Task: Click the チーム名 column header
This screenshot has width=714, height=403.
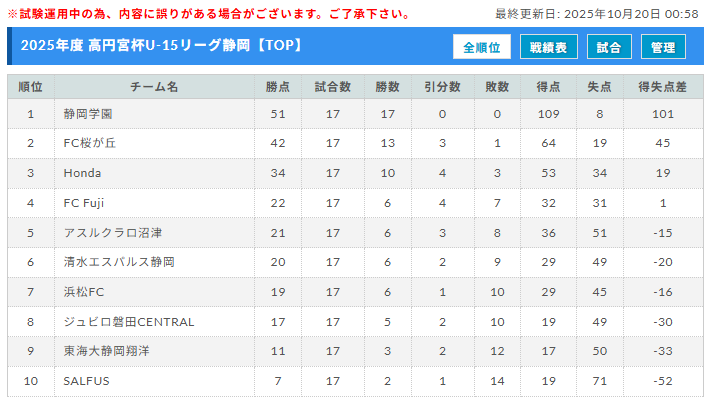Action: tap(154, 87)
